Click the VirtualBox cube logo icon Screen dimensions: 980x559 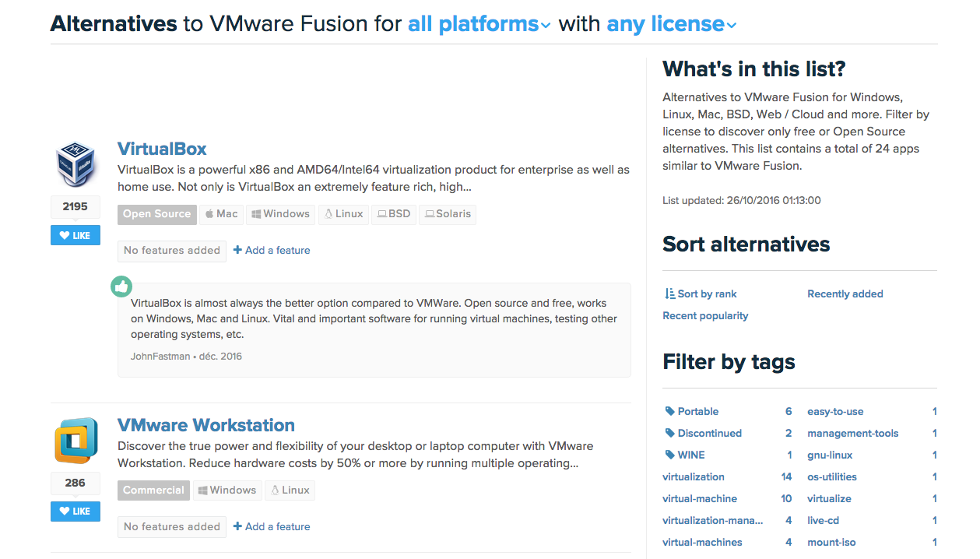coord(76,164)
